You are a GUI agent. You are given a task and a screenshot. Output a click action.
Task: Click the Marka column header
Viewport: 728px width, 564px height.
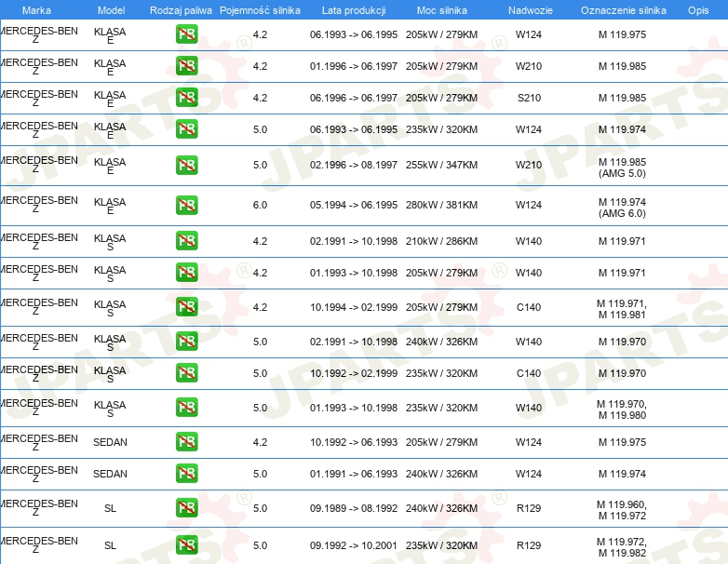tap(36, 10)
